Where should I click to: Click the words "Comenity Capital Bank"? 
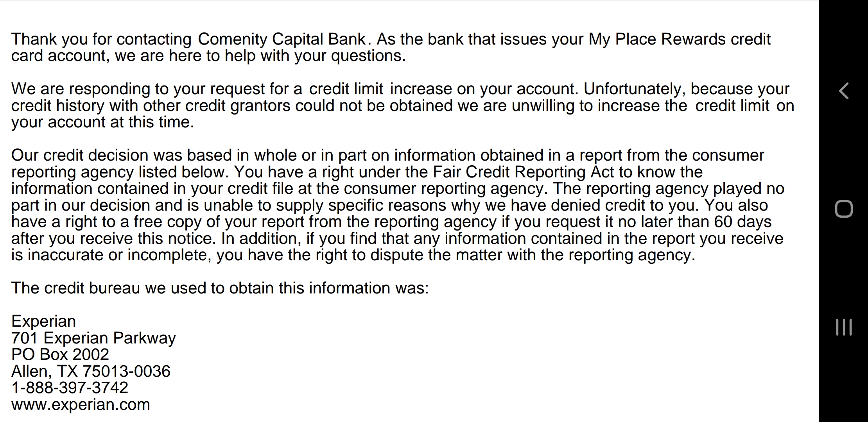(x=282, y=39)
